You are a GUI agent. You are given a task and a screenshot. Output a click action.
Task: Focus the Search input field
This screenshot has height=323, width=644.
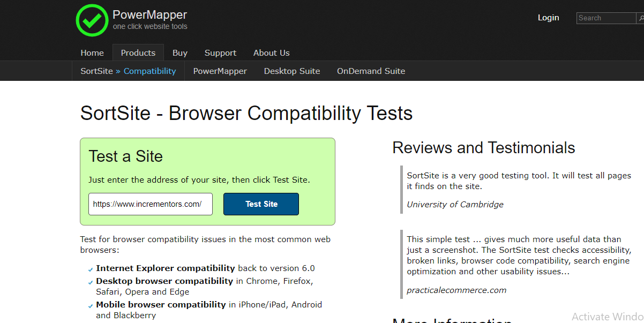click(606, 18)
